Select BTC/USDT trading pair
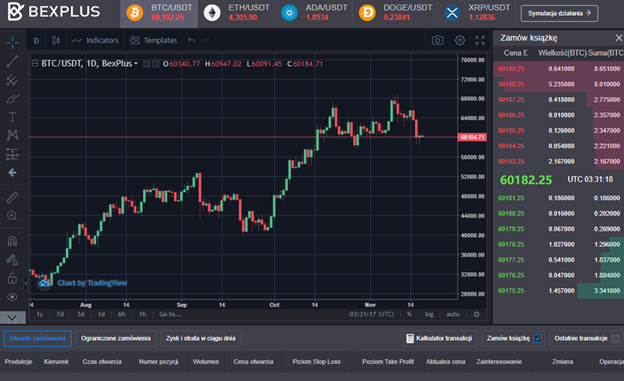The width and height of the screenshot is (624, 381). [x=159, y=13]
